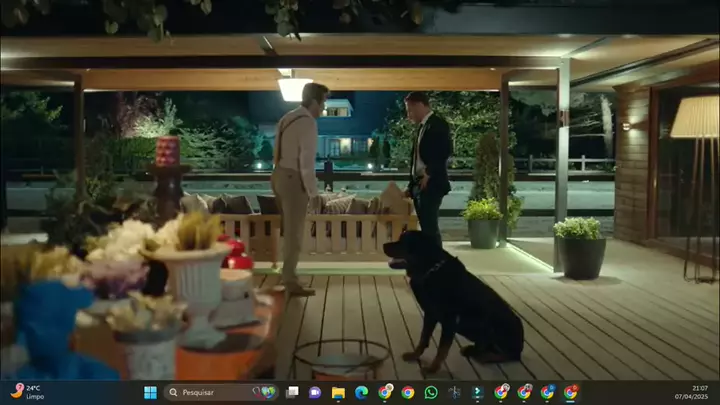Switch to active Chrome with red badge
This screenshot has width=720, height=405.
571,392
